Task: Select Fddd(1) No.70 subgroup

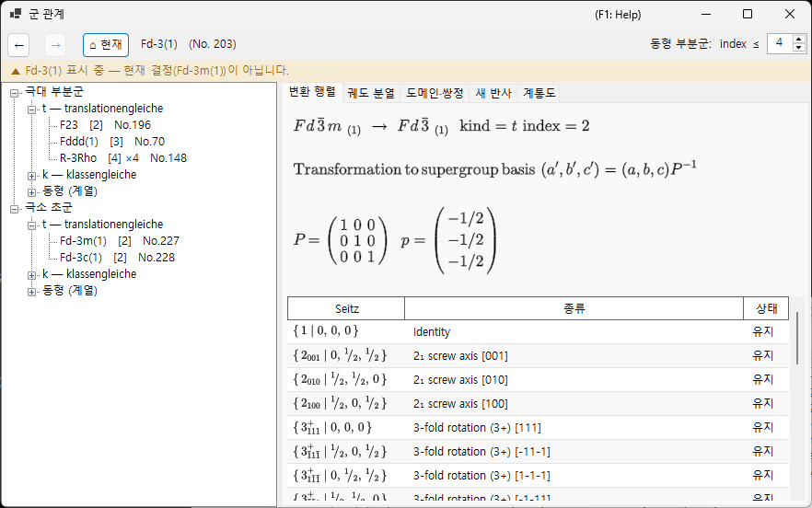Action: (112, 142)
